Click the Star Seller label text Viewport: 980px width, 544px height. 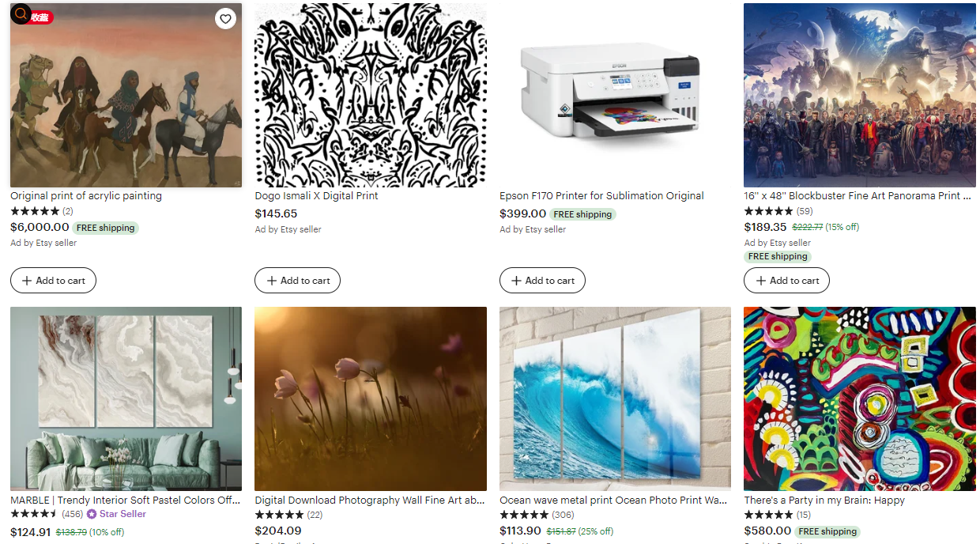point(122,514)
